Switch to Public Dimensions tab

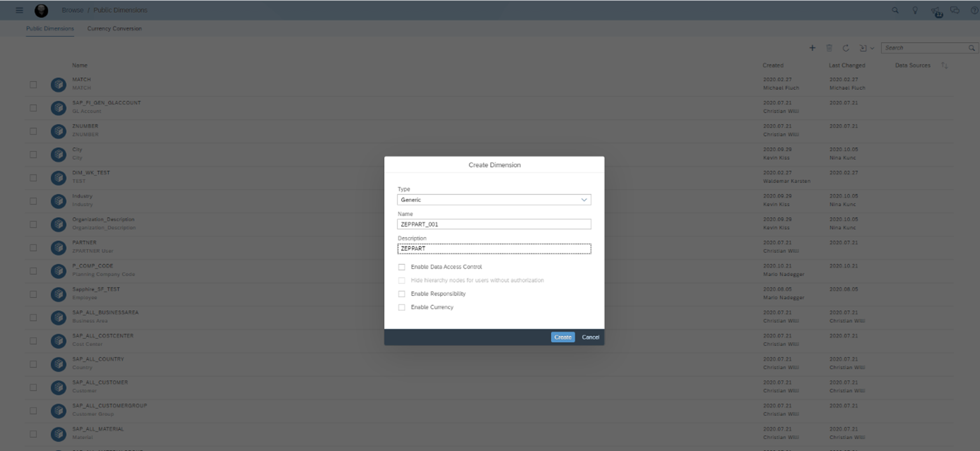(50, 29)
